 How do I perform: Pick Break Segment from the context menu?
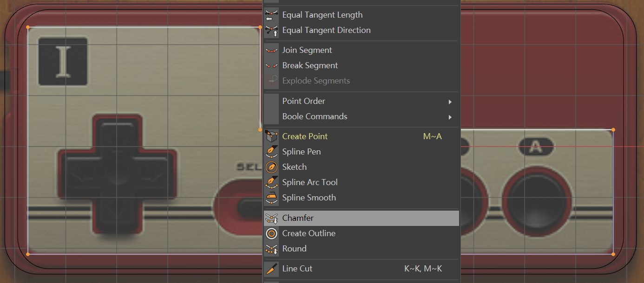click(361, 65)
